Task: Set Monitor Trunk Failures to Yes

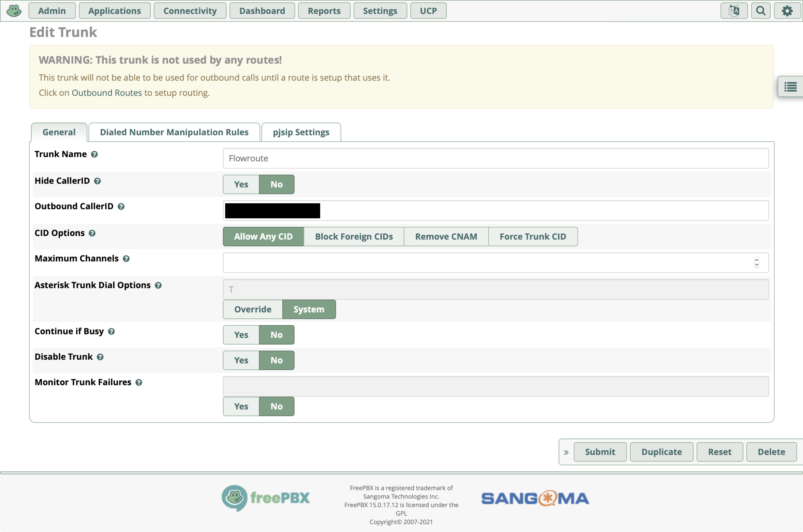Action: click(241, 406)
